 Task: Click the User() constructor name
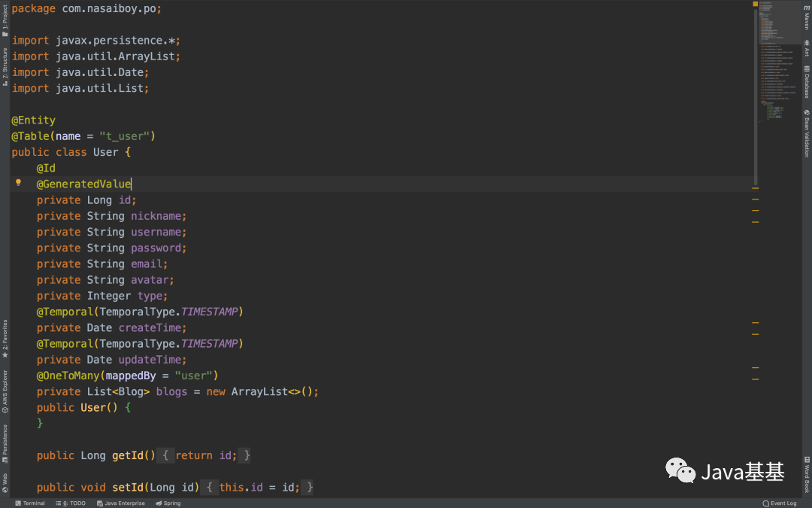tap(93, 408)
